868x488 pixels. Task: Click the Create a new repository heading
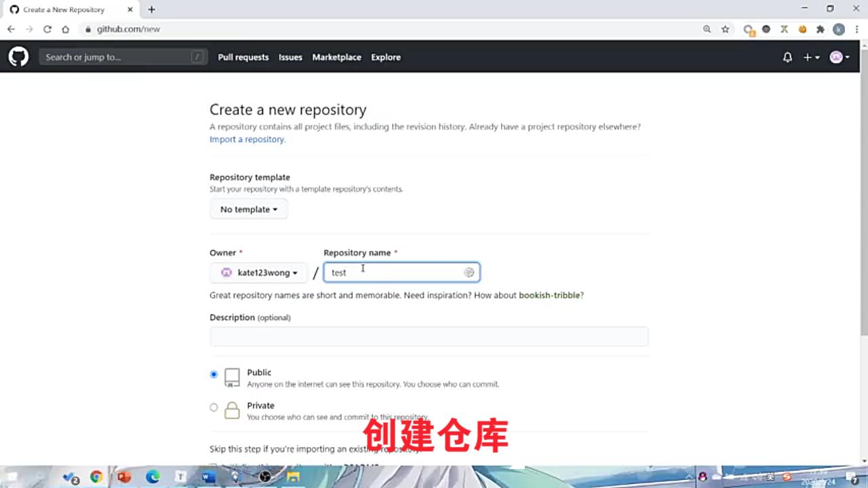(288, 110)
